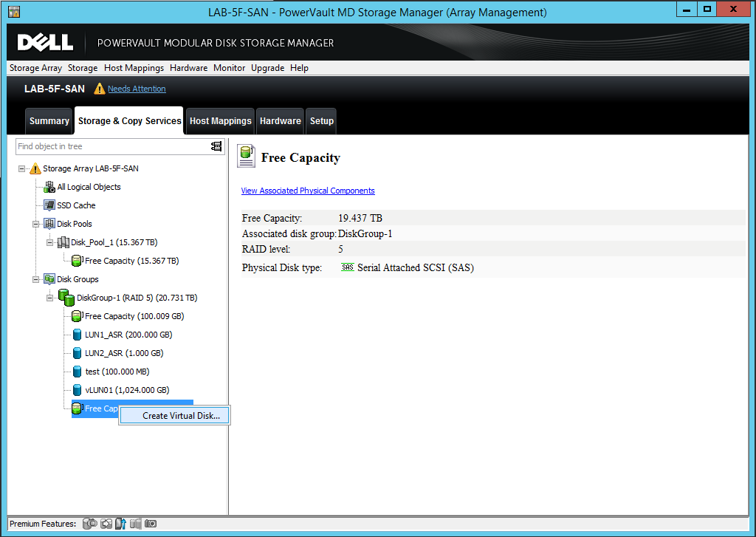
Task: Select the SSD Cache icon in the tree
Action: coord(49,205)
